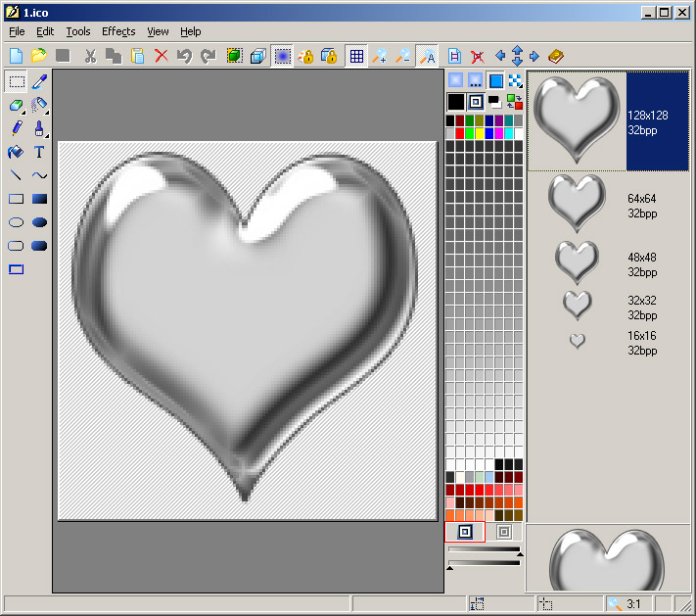Reset to default black and white colors
Screen dimensions: 696x616
coord(494,102)
